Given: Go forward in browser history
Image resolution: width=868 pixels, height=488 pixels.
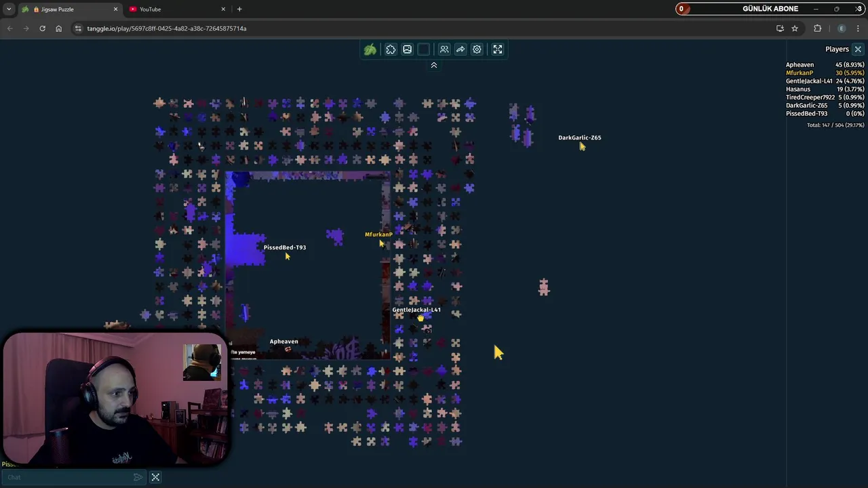Looking at the screenshot, I should (x=26, y=28).
